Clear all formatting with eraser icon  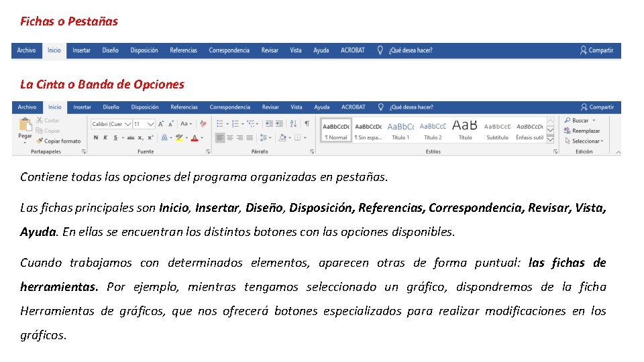tap(203, 123)
